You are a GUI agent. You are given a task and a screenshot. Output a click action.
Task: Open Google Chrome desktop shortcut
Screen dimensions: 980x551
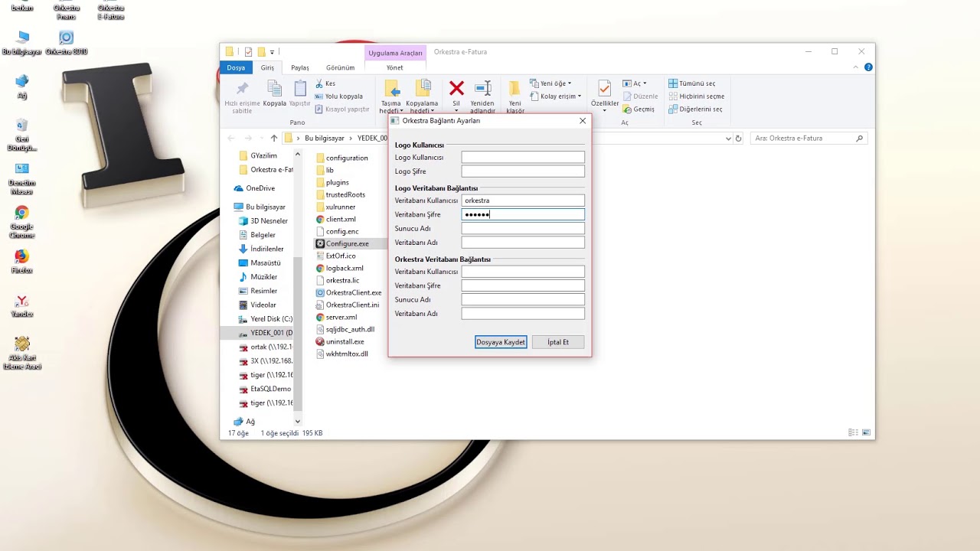[22, 222]
